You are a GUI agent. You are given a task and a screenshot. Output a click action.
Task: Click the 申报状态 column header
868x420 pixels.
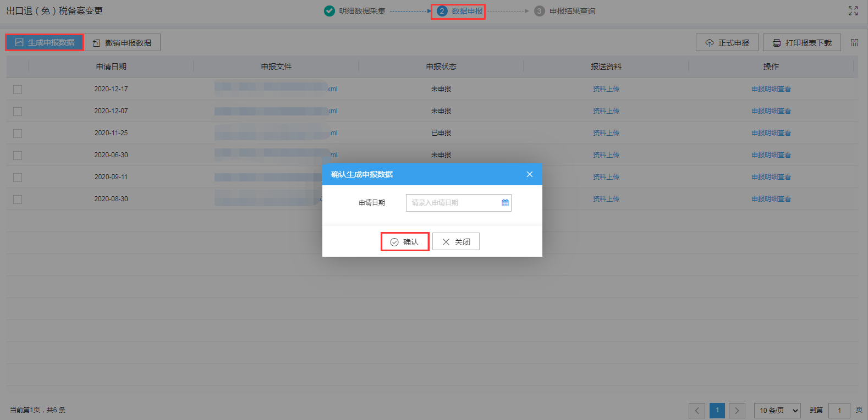tap(441, 67)
